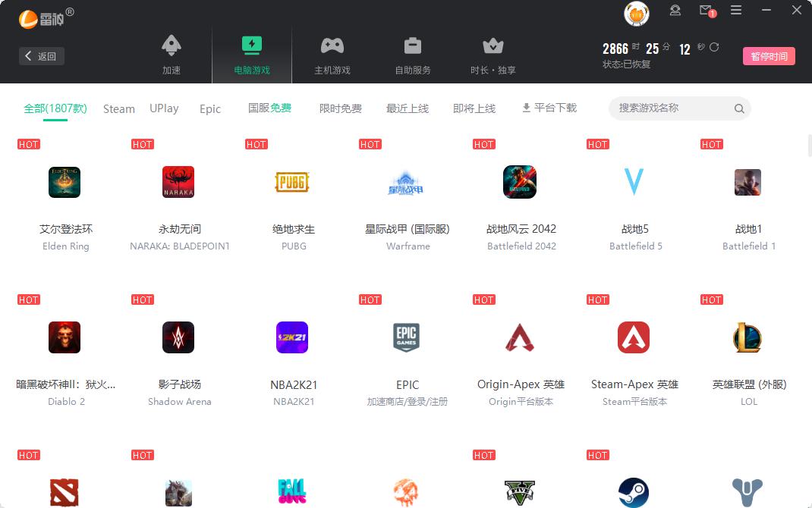Select the PUBG game icon
Viewport: 812px width, 508px height.
pos(292,182)
